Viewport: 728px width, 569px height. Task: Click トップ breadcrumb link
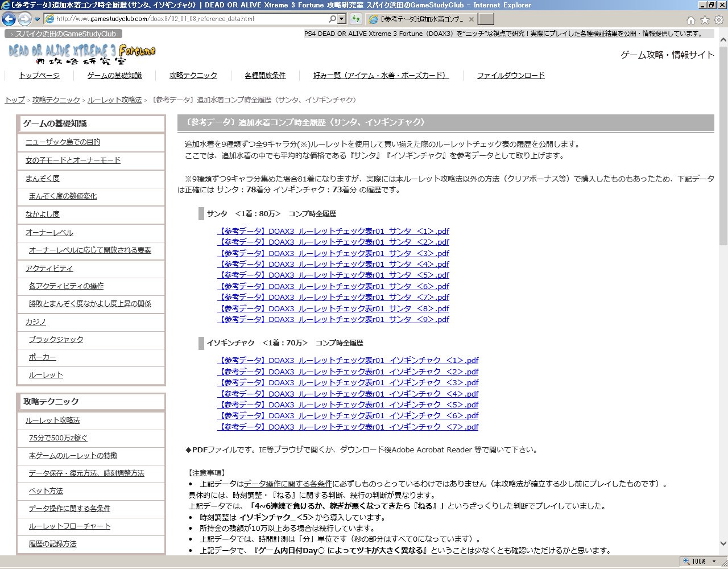pos(15,100)
